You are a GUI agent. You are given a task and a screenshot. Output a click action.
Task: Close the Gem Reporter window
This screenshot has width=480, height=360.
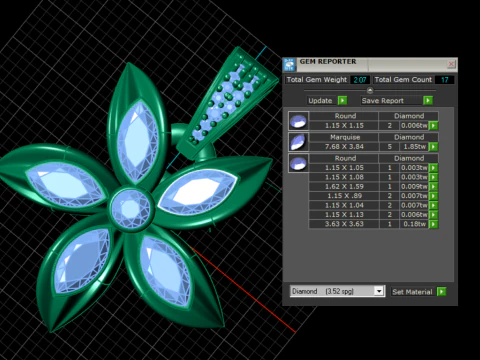[x=451, y=64]
